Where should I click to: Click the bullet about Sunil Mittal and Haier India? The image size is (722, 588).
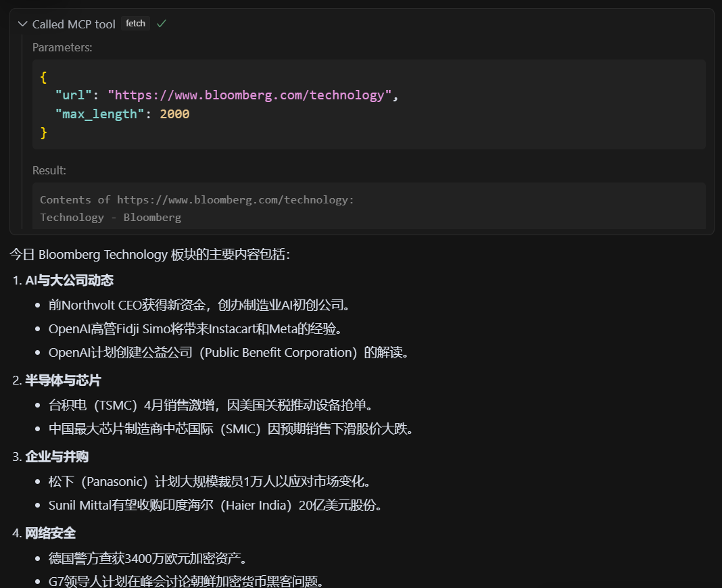[x=215, y=506]
